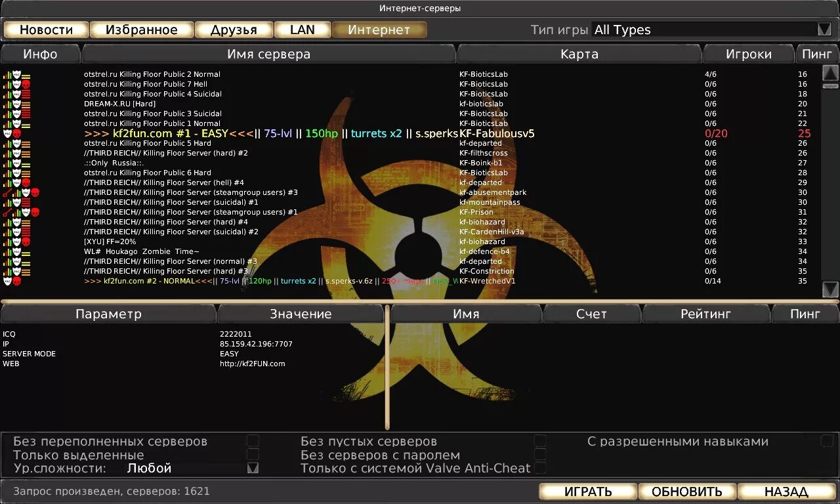Click the perk bars icon on otstrel.ru Public 4 Suicidal row
Screen dimensions: 840x504
pos(7,94)
